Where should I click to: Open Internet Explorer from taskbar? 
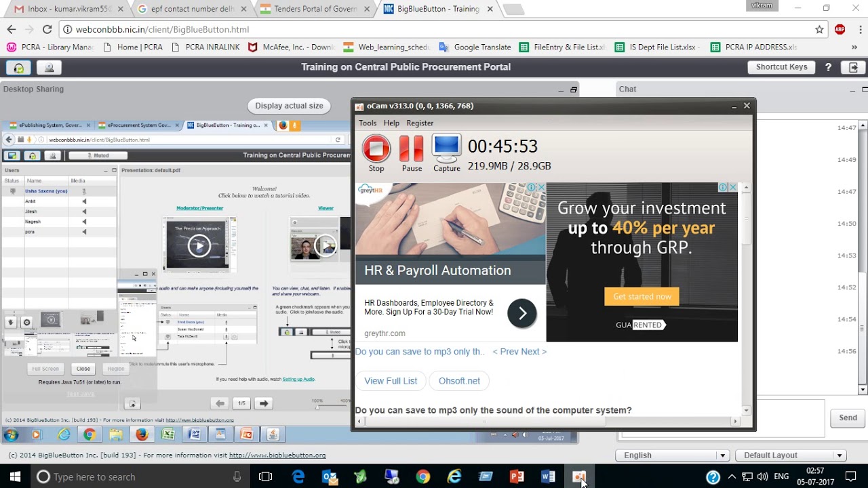click(454, 477)
